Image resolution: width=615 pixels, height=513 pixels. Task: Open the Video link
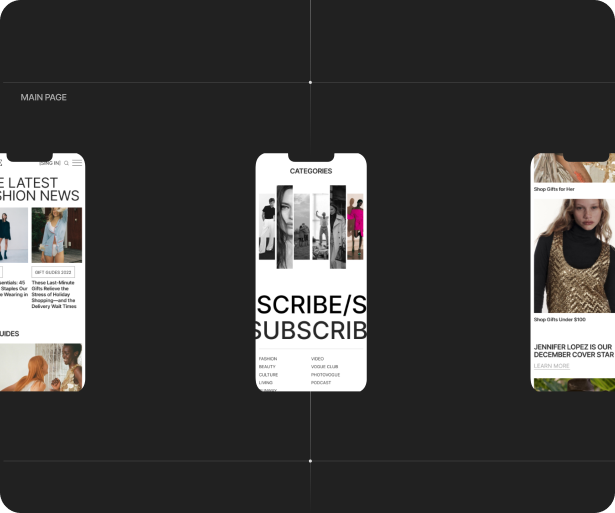317,358
